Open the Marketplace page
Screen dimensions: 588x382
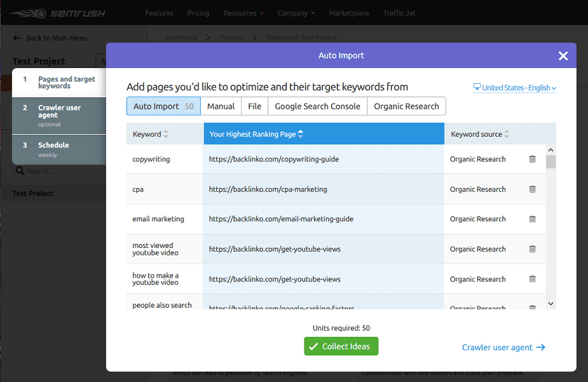coord(349,13)
